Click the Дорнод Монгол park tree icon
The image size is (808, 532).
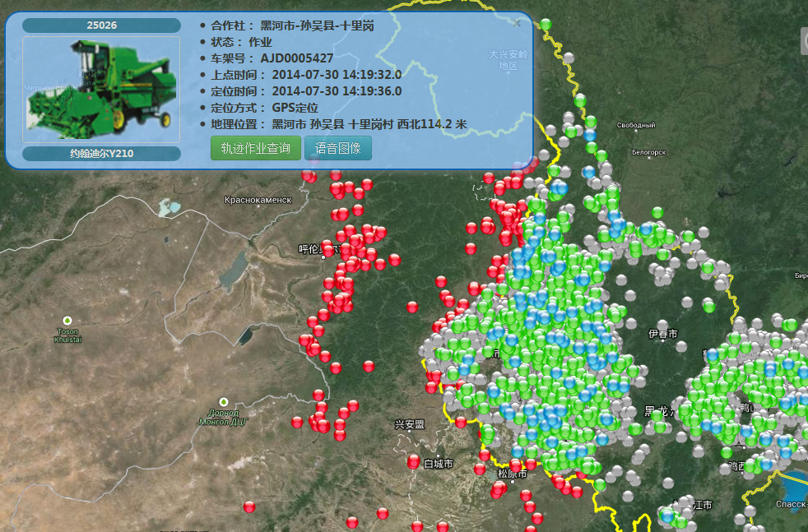coord(223,402)
